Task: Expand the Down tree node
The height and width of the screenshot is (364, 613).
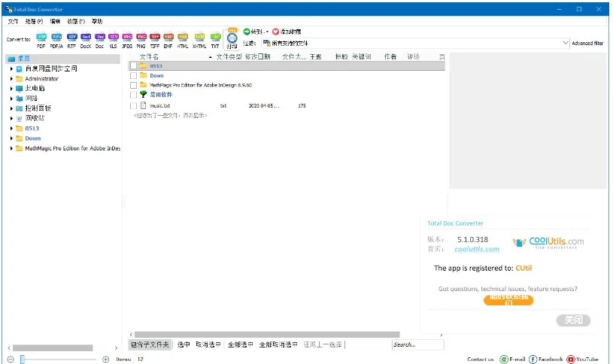Action: tap(11, 138)
